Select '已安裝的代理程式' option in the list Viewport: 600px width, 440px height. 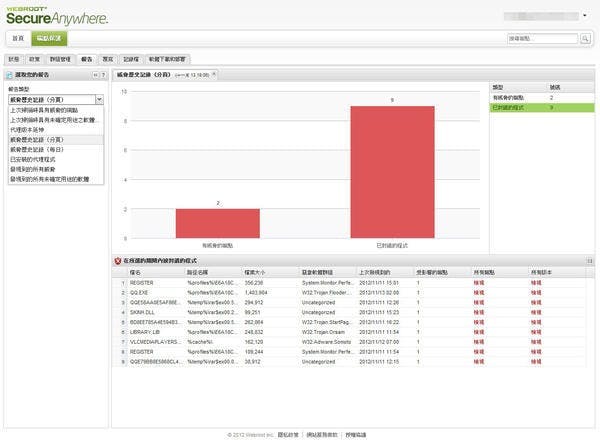pyautogui.click(x=32, y=159)
